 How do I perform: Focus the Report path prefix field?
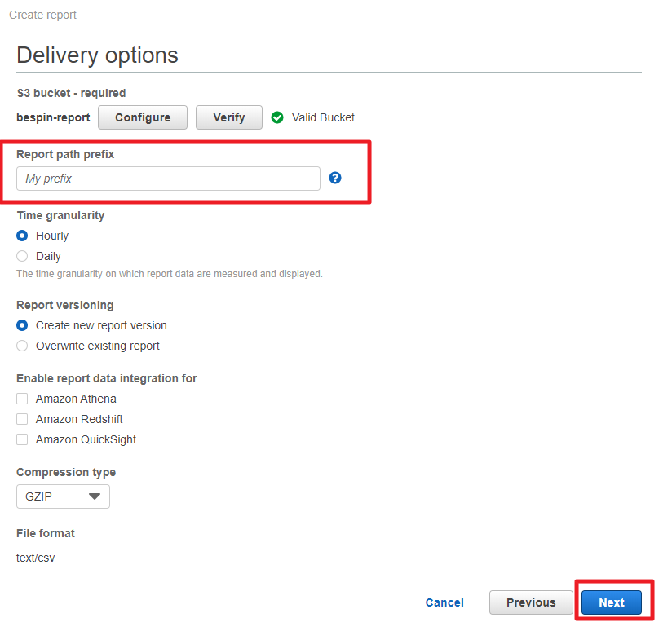(168, 179)
